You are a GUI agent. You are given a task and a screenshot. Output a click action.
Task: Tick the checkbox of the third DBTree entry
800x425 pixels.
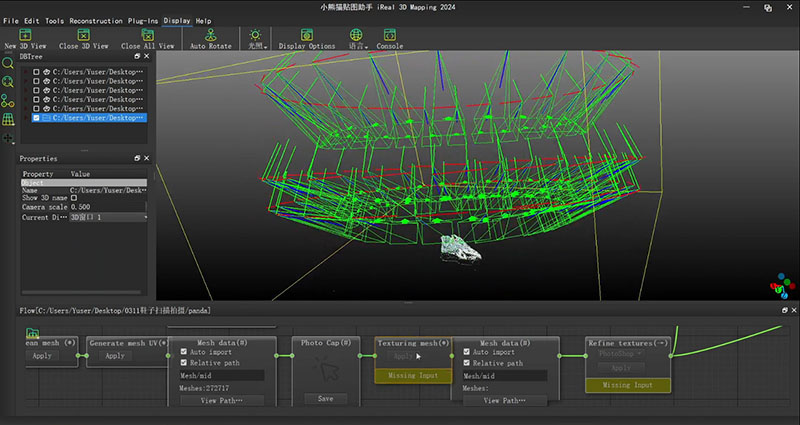click(36, 90)
